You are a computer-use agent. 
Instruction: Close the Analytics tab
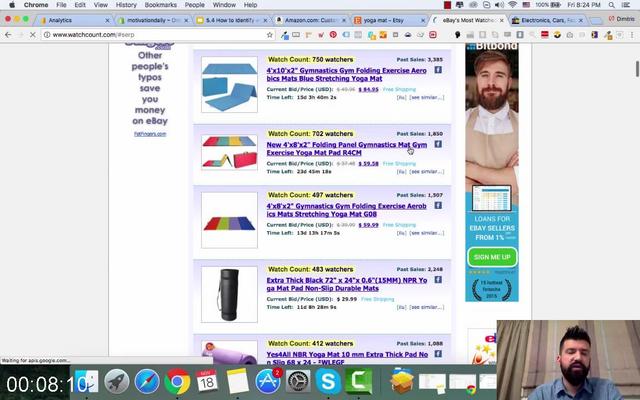[x=107, y=20]
